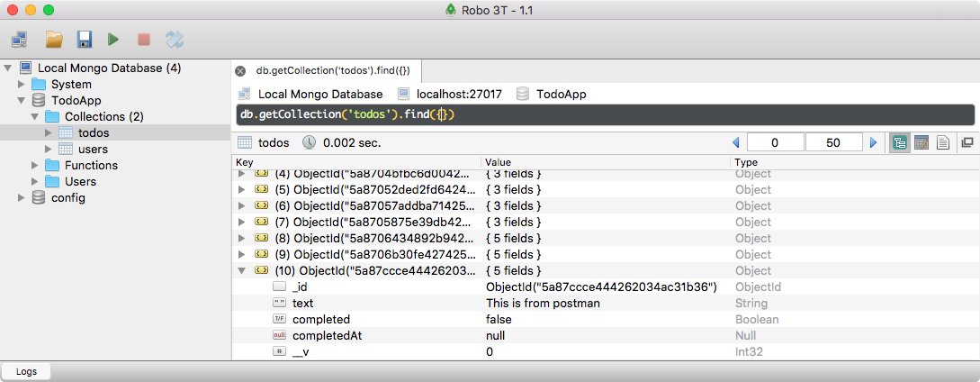
Task: Click the batch size field showing 50
Action: click(832, 142)
